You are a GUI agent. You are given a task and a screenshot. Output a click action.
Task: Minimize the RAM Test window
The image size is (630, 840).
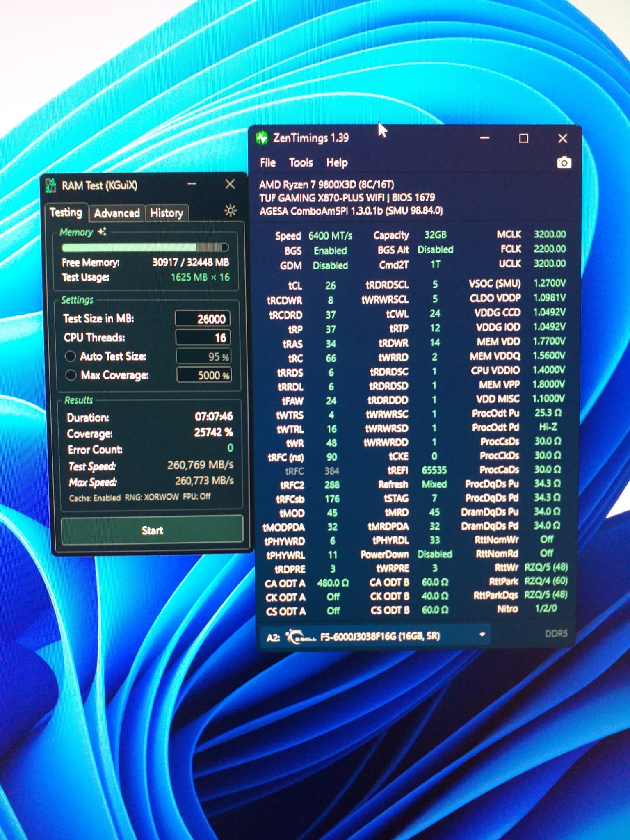192,184
